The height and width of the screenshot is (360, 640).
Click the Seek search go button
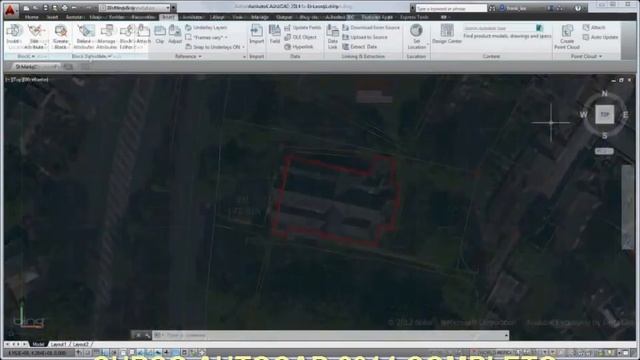539,28
